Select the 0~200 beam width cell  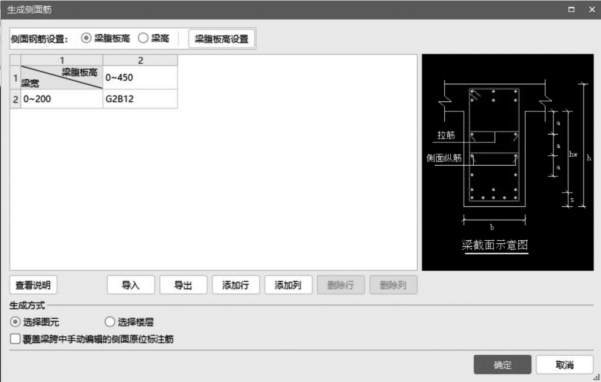[x=62, y=99]
